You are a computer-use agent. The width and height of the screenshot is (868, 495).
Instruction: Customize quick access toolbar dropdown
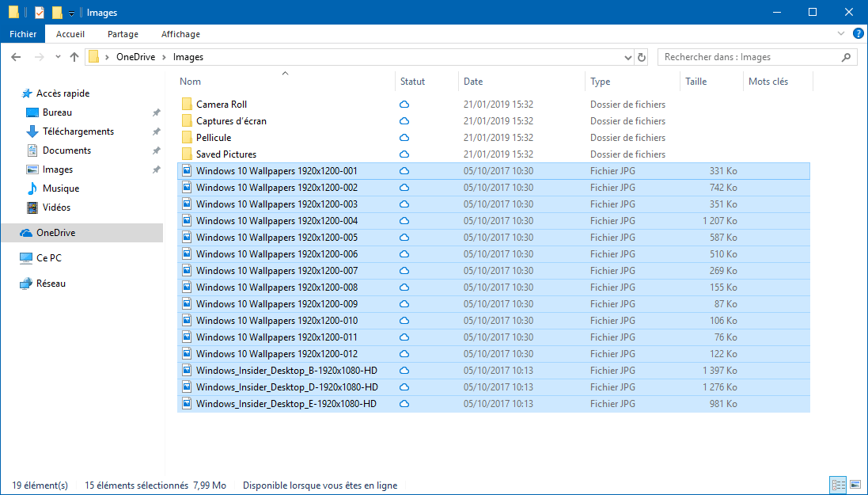tap(71, 13)
